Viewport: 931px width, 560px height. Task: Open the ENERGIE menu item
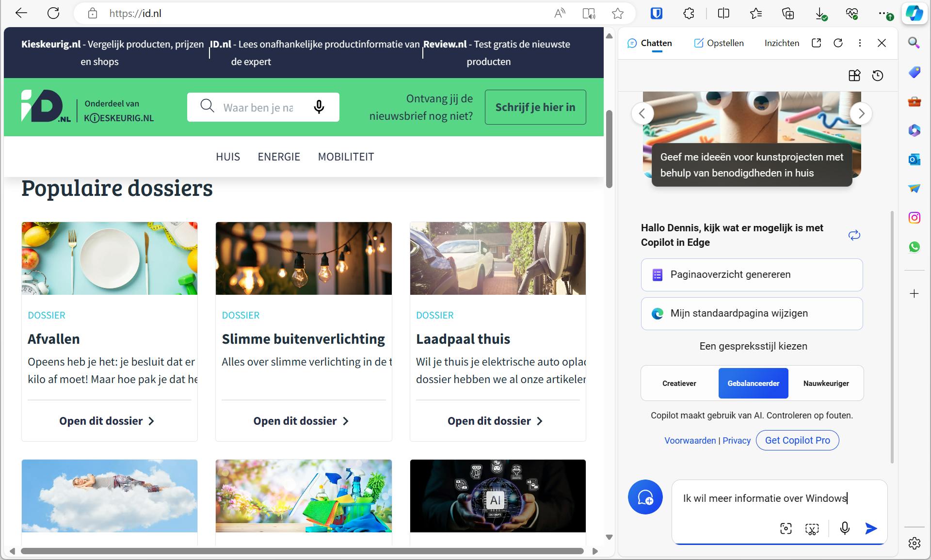(279, 157)
